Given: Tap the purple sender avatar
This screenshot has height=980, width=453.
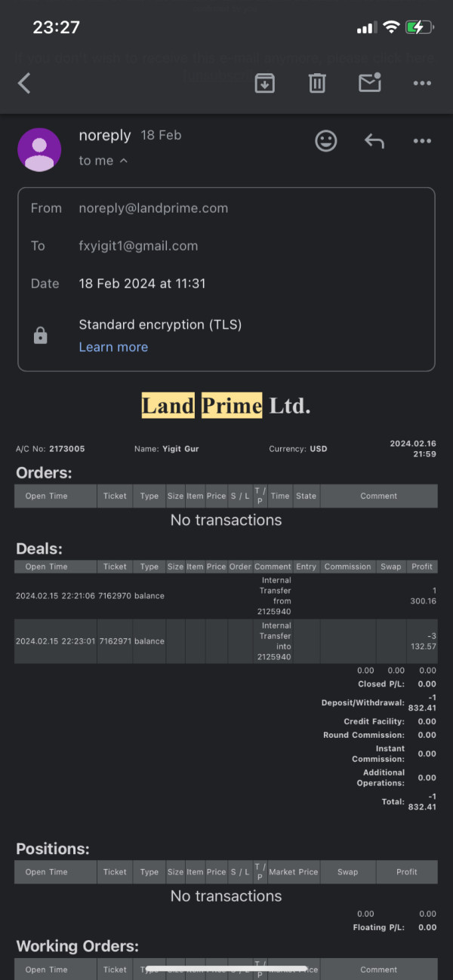Looking at the screenshot, I should pyautogui.click(x=39, y=149).
